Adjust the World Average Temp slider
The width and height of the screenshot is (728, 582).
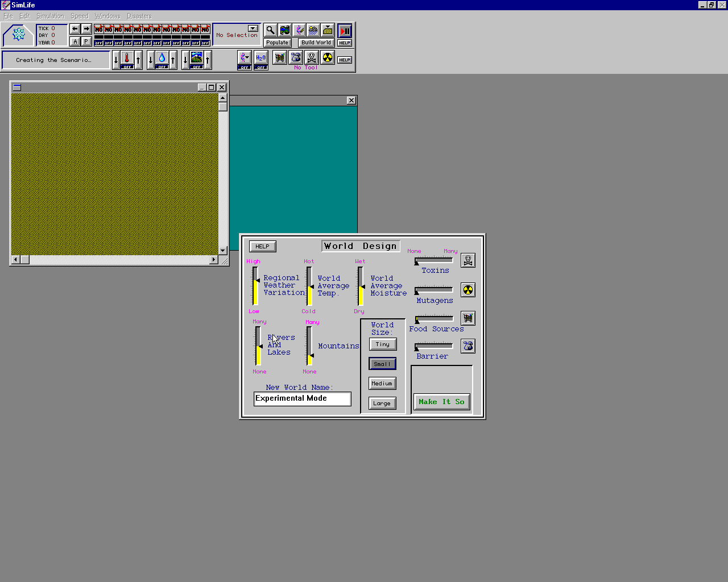click(x=309, y=286)
